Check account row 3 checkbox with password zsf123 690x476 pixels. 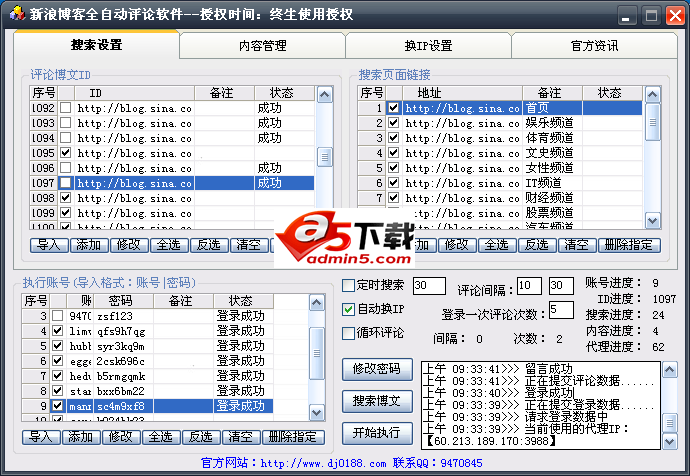[x=57, y=316]
